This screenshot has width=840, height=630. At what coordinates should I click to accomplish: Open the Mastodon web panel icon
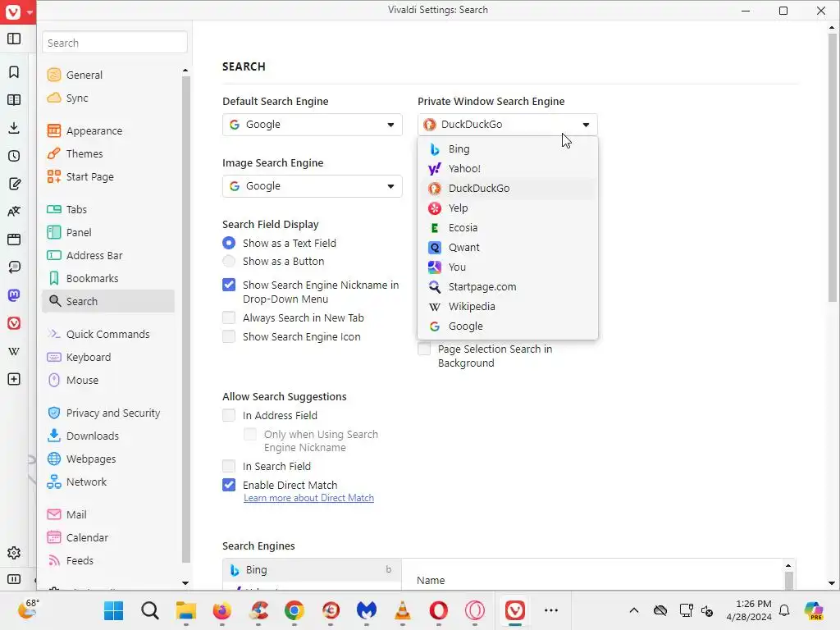click(x=14, y=295)
